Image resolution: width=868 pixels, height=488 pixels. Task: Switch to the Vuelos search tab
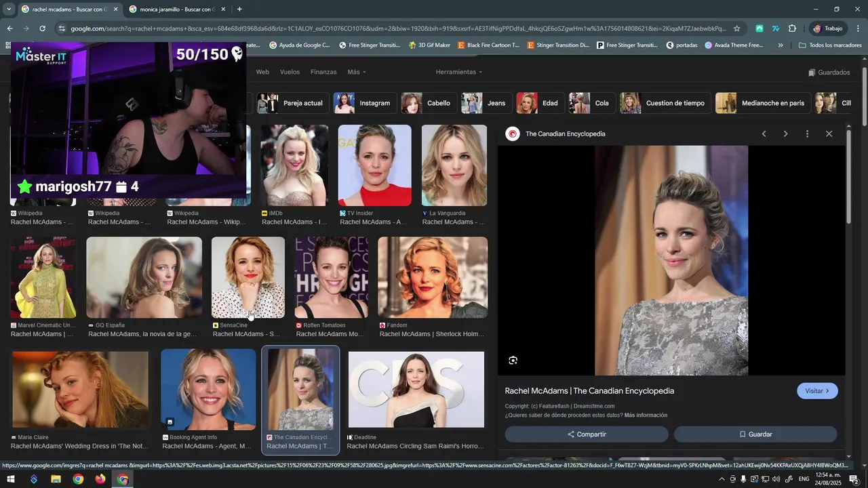pos(290,72)
